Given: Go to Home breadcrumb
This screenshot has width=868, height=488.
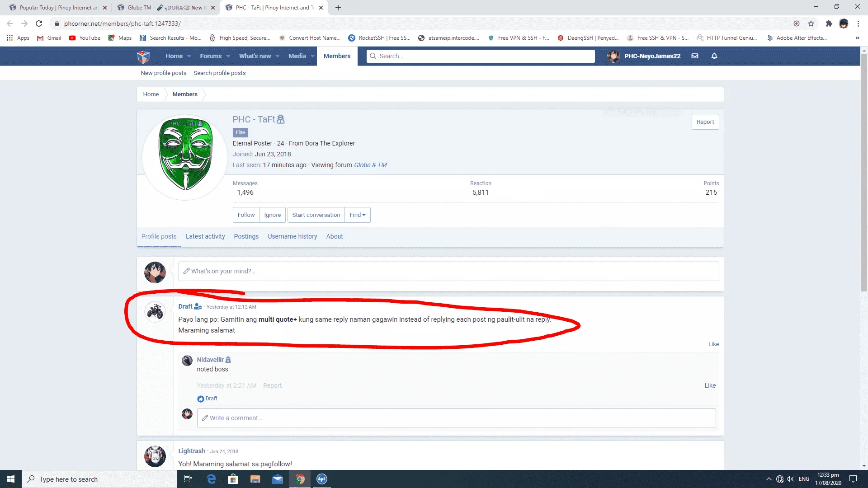Looking at the screenshot, I should (x=151, y=94).
